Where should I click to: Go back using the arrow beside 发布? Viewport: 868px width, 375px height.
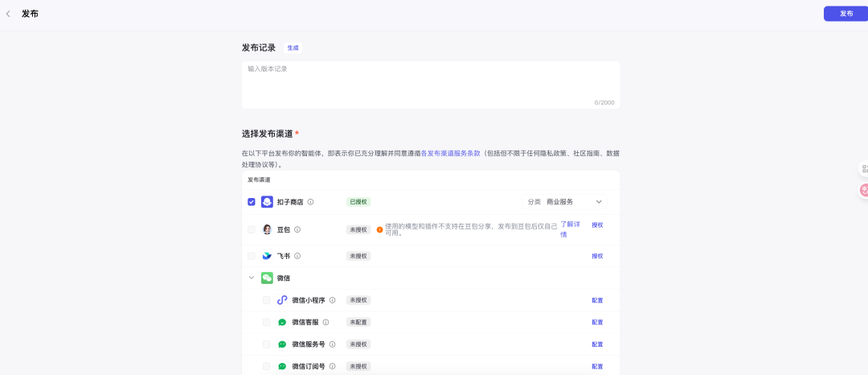[x=8, y=14]
